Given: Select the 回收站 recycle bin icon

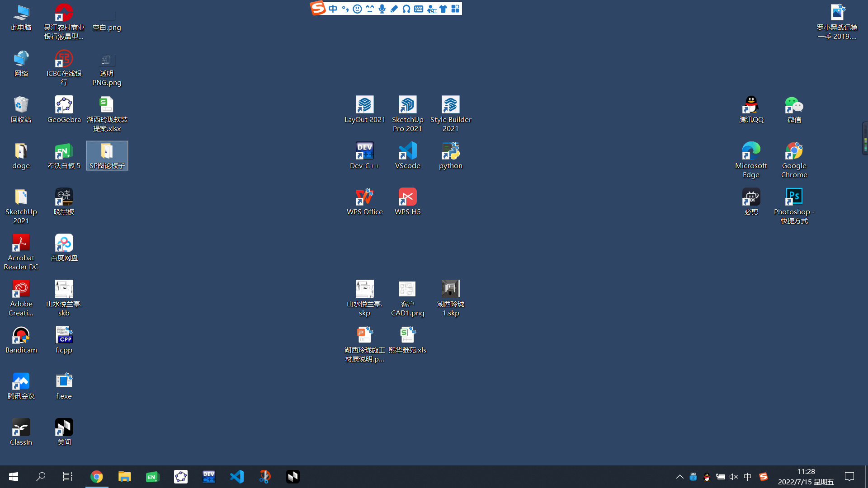Looking at the screenshot, I should pos(21,110).
